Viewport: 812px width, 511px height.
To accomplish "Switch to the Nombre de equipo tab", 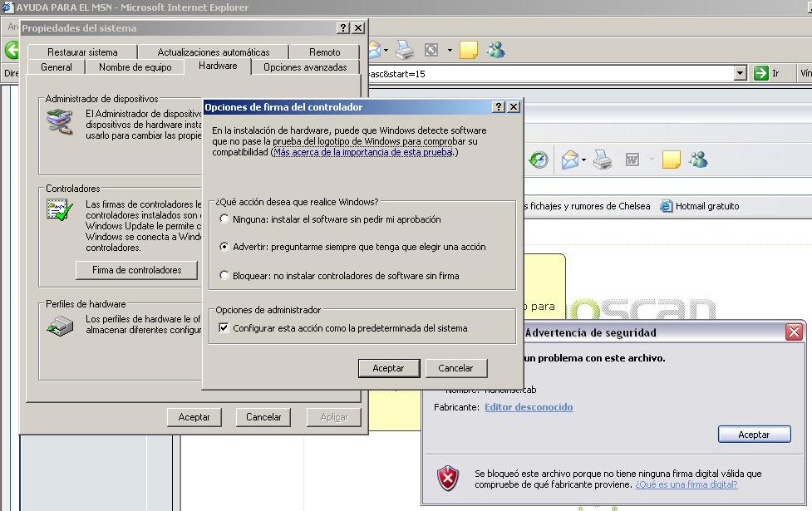I will [135, 66].
